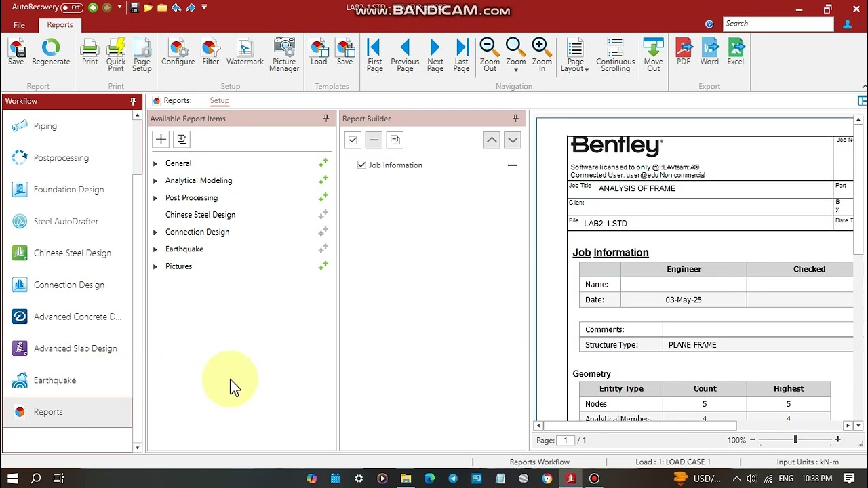This screenshot has width=868, height=488.
Task: Click the preview horizontal scrollbar
Action: [639, 426]
